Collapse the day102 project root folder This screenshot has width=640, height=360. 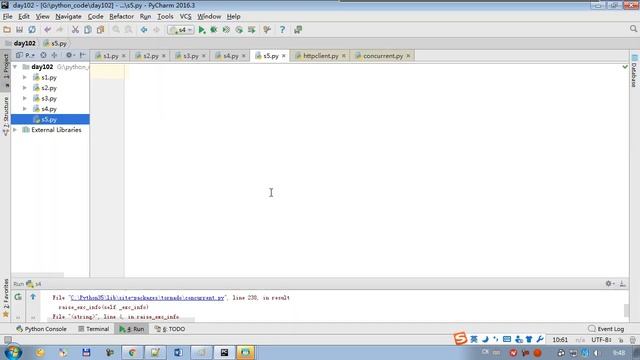(x=15, y=67)
